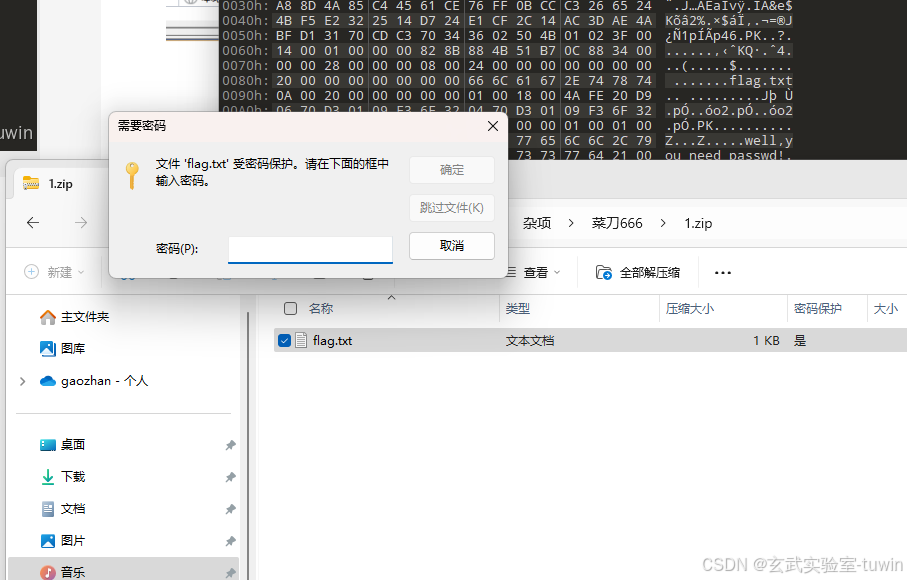Viewport: 907px width, 580px height.
Task: Click the 菜刀666 breadcrumb segment
Action: (617, 223)
